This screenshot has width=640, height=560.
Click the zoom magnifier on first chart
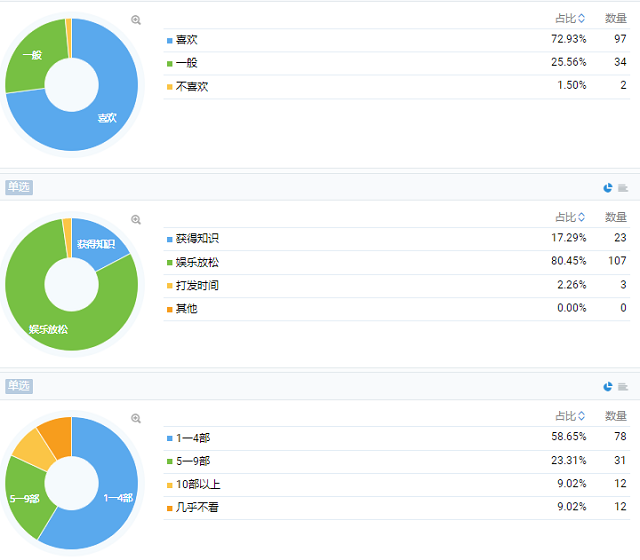[x=136, y=20]
